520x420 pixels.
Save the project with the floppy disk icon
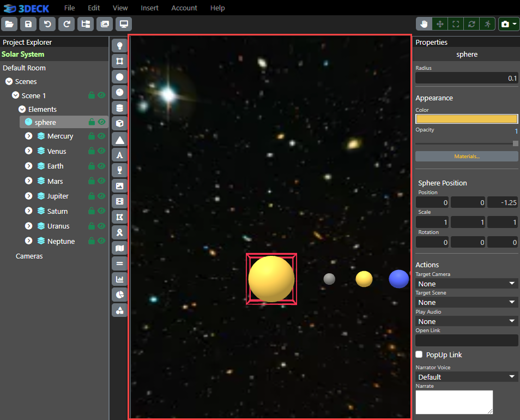click(x=28, y=24)
